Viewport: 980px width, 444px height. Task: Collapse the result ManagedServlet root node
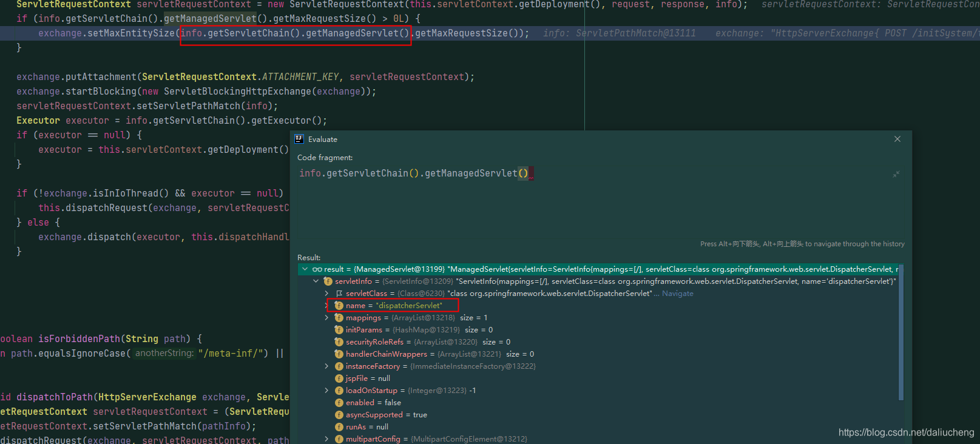pos(305,269)
